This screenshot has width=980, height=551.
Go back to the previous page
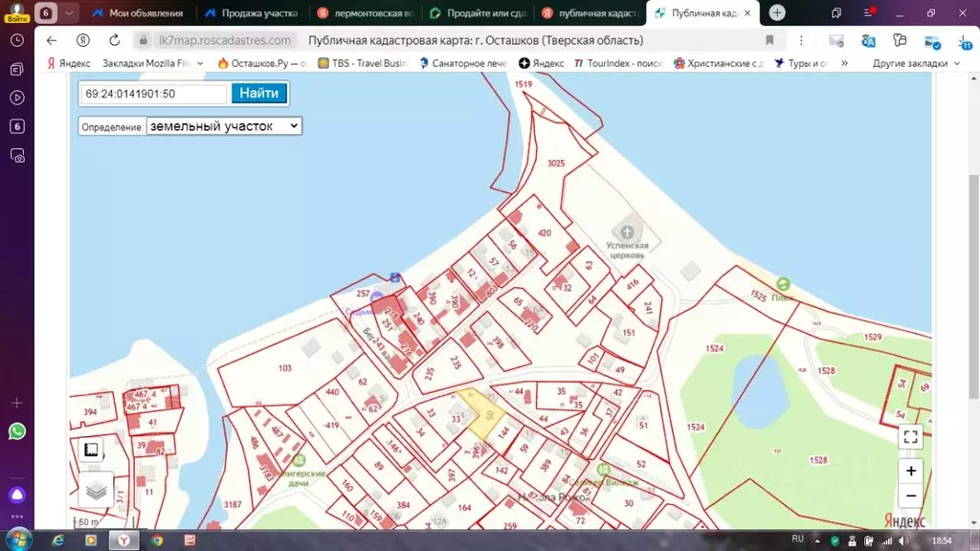52,40
